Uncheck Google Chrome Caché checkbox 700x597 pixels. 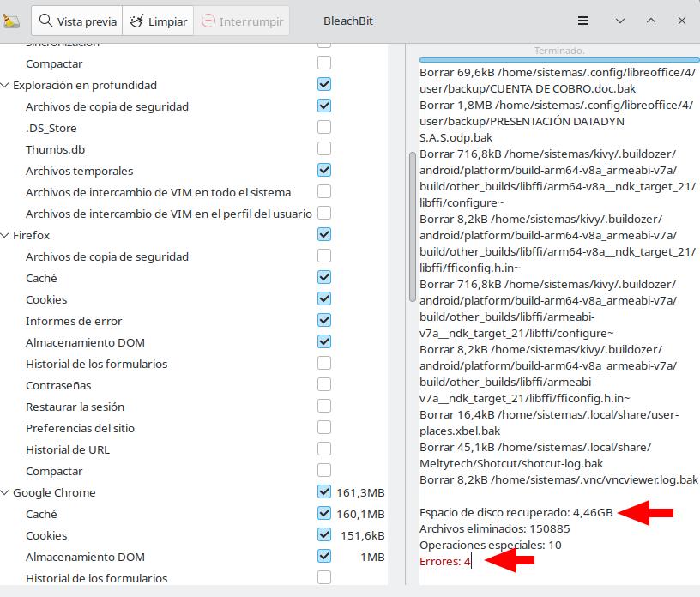click(x=324, y=513)
